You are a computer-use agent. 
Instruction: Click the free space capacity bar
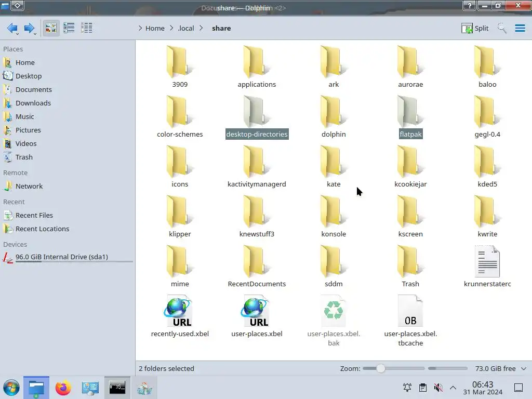(x=447, y=368)
